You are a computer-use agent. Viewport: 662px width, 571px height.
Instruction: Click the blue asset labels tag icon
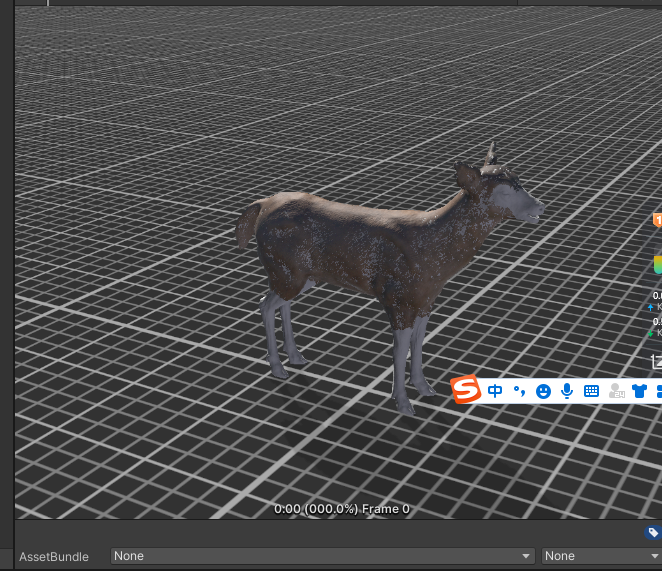(653, 533)
